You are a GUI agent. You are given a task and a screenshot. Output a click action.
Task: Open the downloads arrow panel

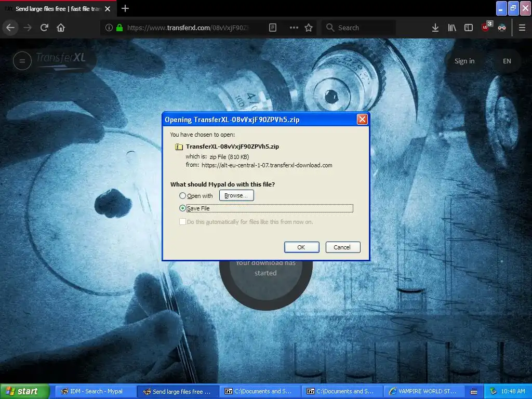click(x=435, y=28)
